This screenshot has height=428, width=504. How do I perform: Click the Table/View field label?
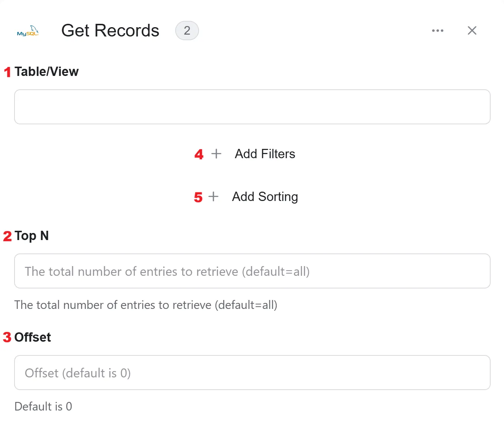[x=46, y=71]
